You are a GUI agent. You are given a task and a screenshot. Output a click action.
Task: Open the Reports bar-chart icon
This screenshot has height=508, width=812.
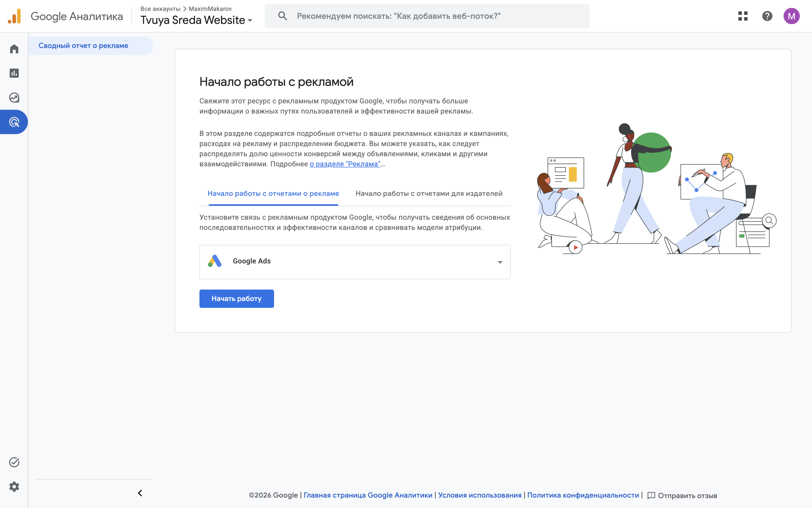click(14, 73)
